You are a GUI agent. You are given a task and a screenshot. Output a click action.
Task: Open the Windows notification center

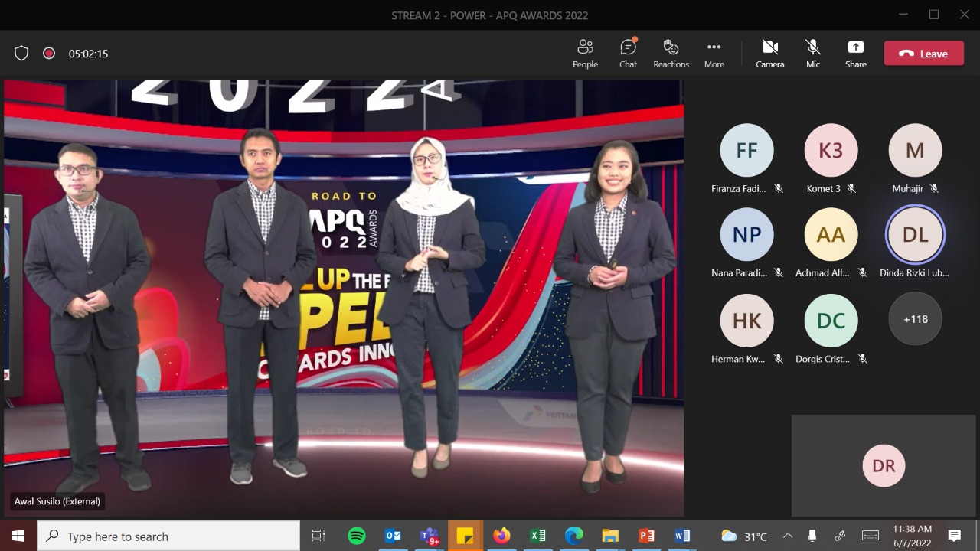pos(954,536)
